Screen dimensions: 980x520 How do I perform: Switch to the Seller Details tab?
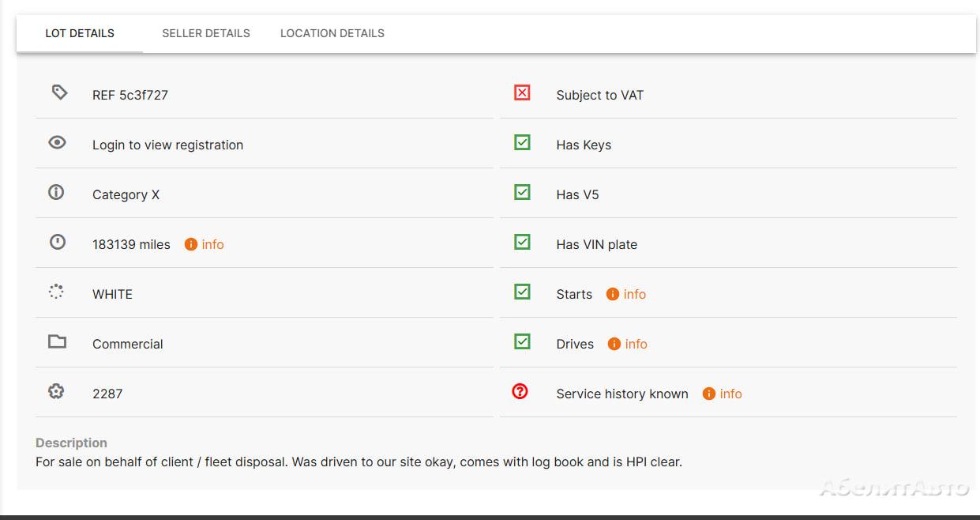(206, 33)
